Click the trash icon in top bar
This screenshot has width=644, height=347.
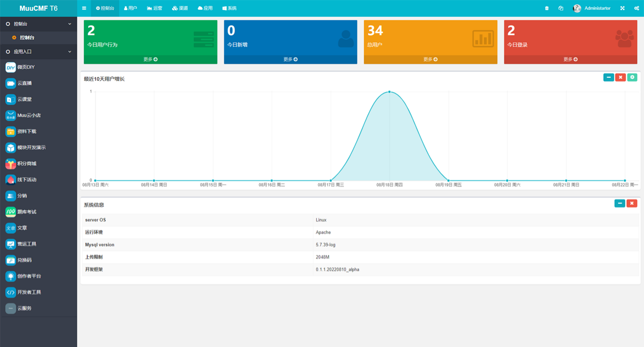tap(547, 8)
